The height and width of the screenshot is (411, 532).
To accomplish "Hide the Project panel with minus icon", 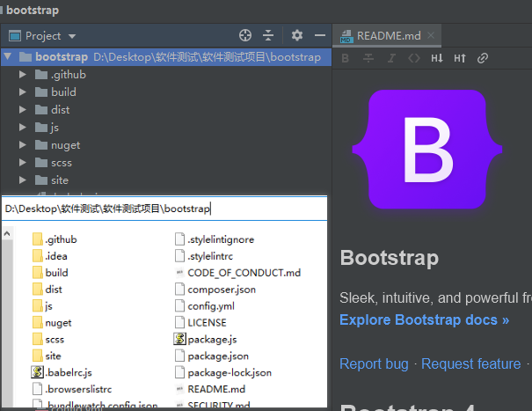I will tap(319, 35).
